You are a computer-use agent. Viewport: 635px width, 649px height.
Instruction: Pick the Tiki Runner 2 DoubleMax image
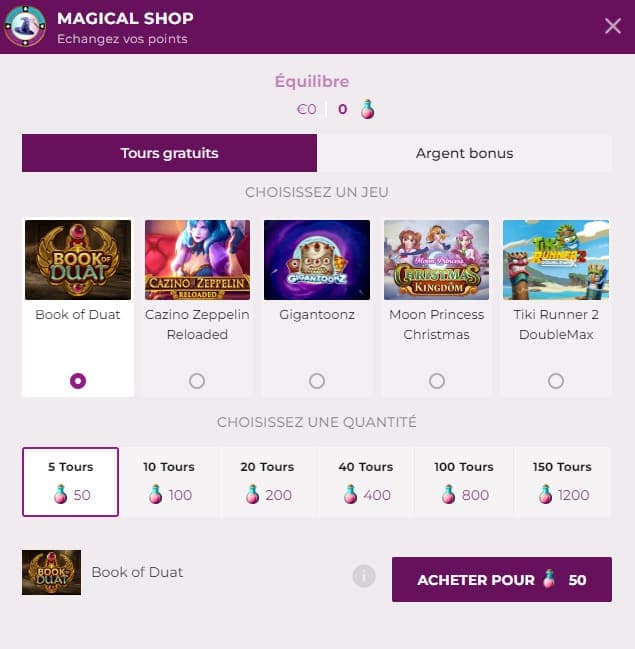(555, 260)
